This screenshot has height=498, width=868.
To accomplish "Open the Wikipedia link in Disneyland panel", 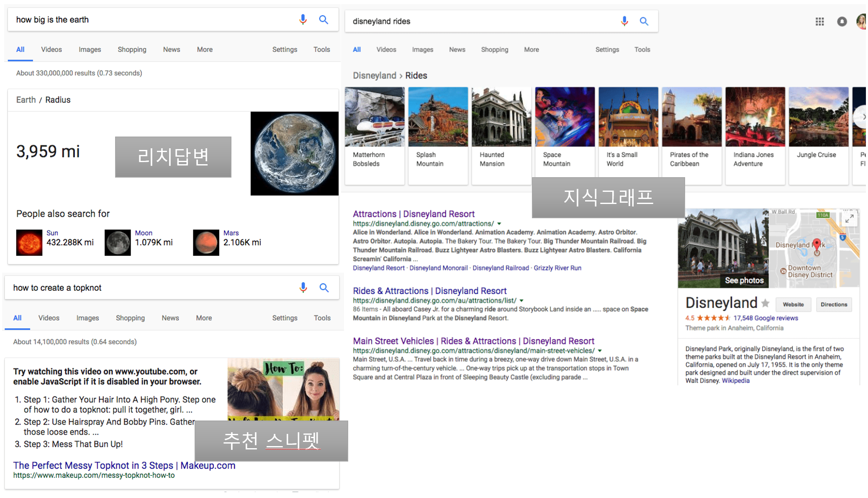I will (x=735, y=380).
